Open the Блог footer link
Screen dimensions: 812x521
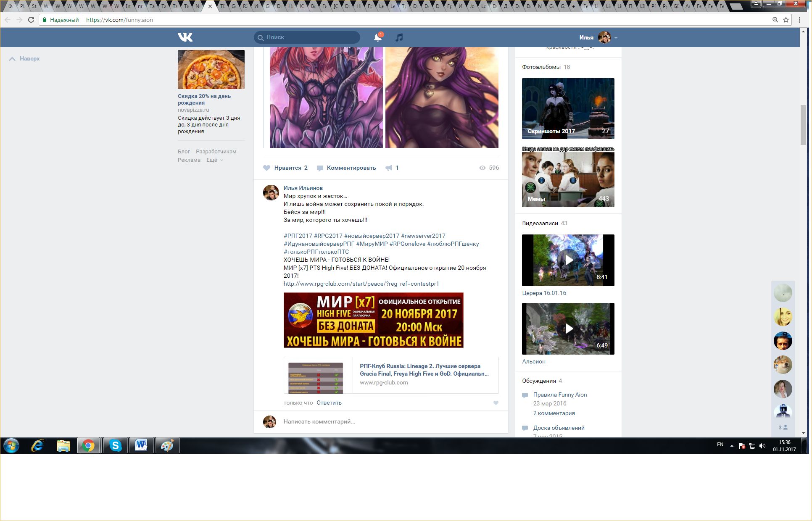(184, 152)
